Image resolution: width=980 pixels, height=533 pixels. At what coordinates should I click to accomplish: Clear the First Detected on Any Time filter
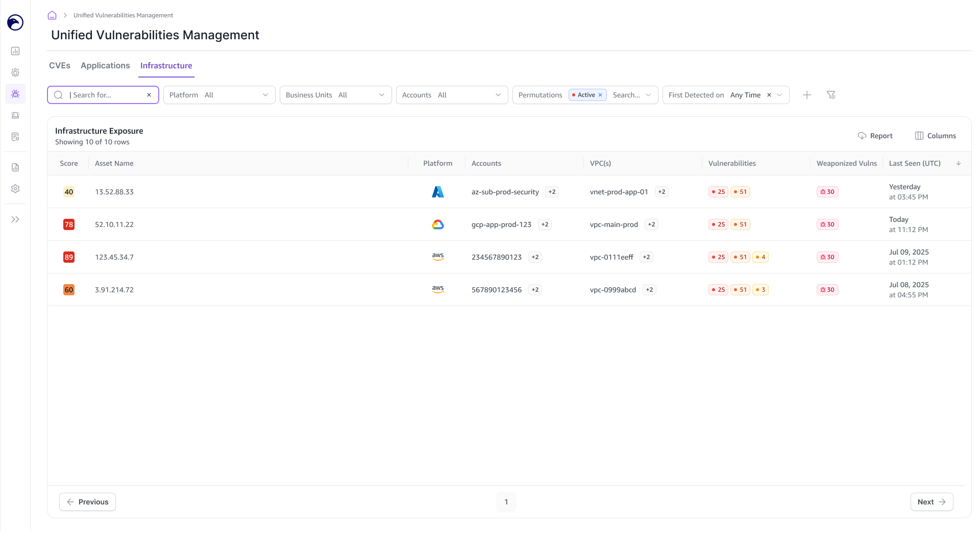[769, 95]
